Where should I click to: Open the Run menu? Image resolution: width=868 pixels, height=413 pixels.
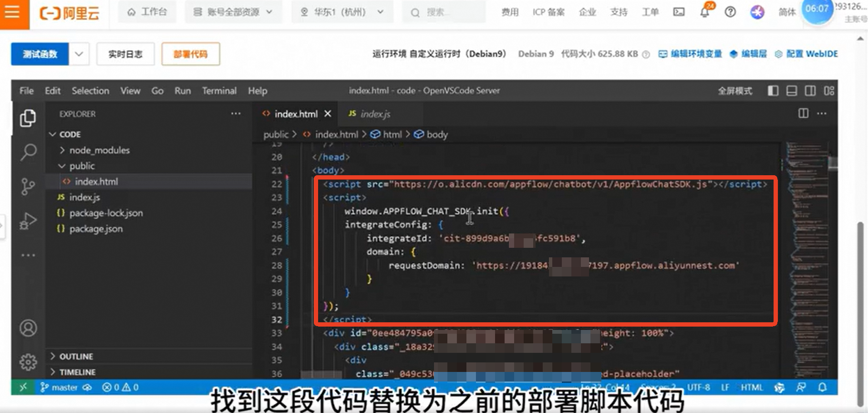click(183, 91)
